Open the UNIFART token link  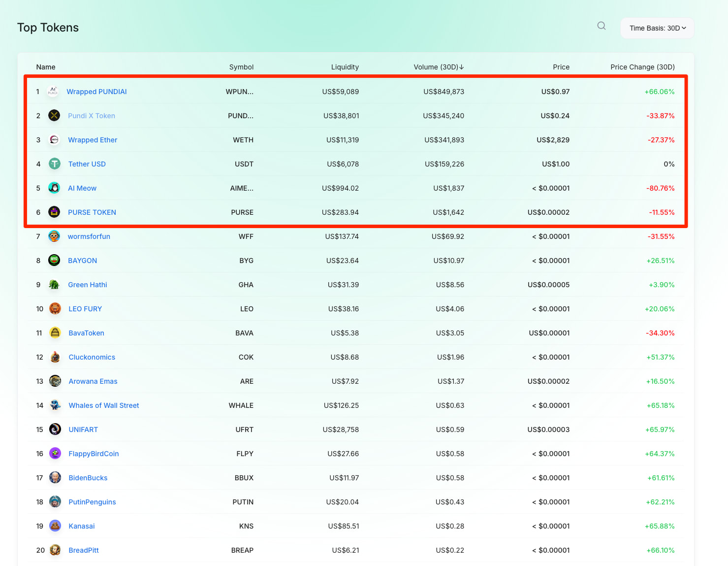point(83,430)
